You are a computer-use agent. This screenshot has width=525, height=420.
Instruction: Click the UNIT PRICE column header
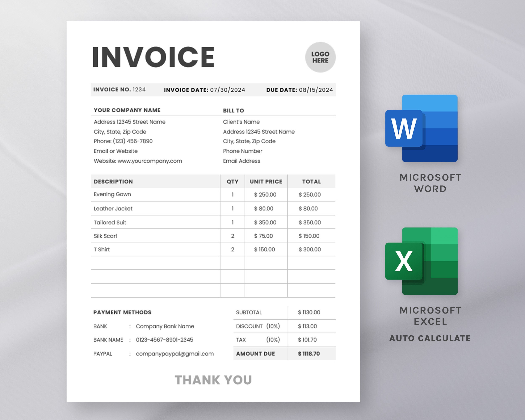point(265,181)
